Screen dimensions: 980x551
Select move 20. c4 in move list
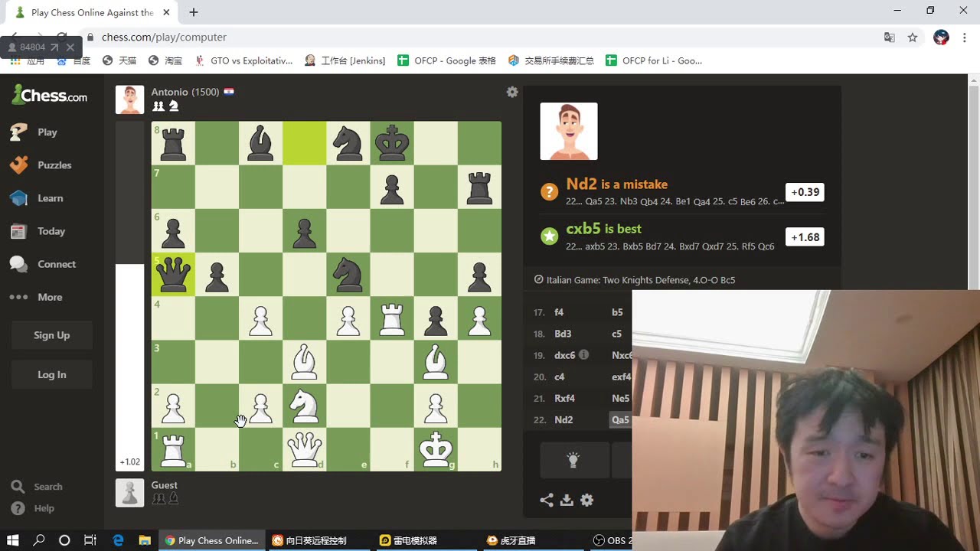pos(560,377)
